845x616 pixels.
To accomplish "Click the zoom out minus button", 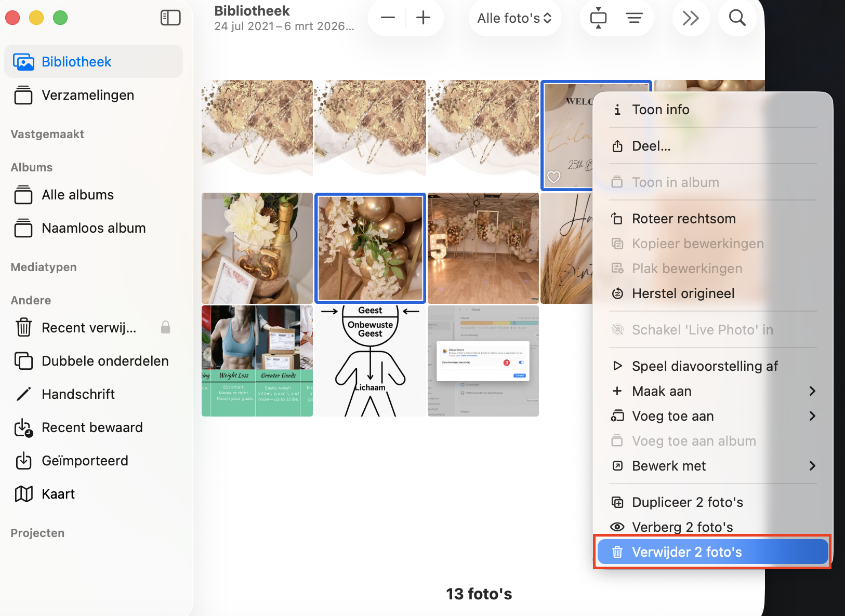I will pyautogui.click(x=388, y=18).
